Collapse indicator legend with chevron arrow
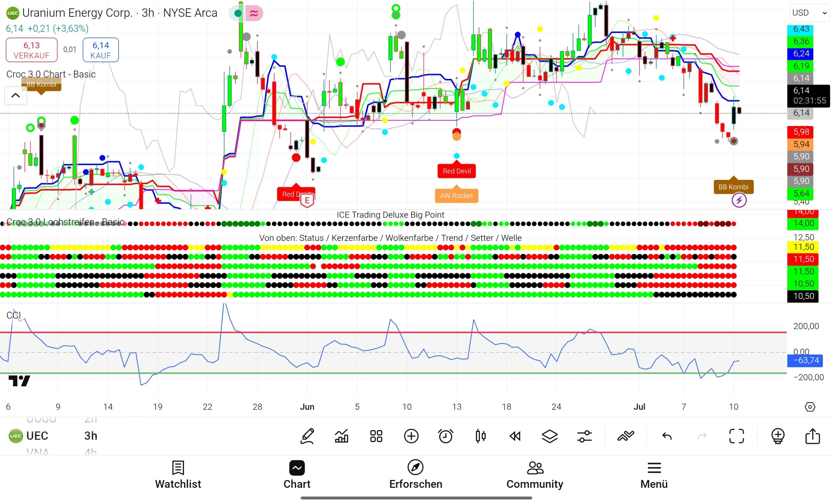The image size is (833, 504). click(16, 95)
